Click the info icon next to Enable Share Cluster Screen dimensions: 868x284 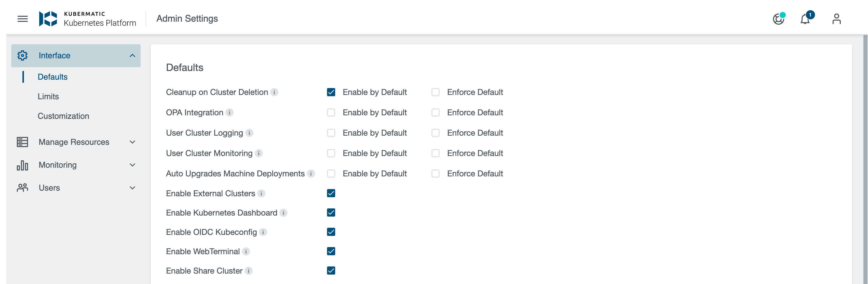pos(249,271)
